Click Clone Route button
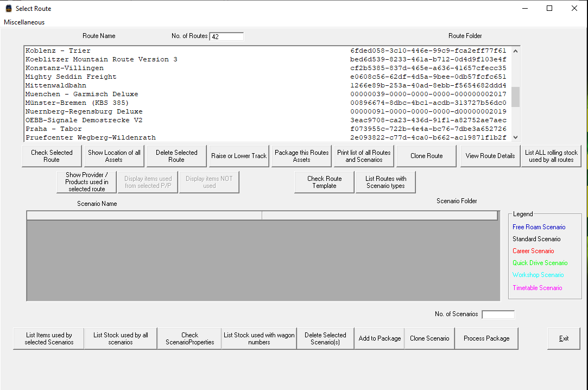Image resolution: width=588 pixels, height=390 pixels. [426, 156]
